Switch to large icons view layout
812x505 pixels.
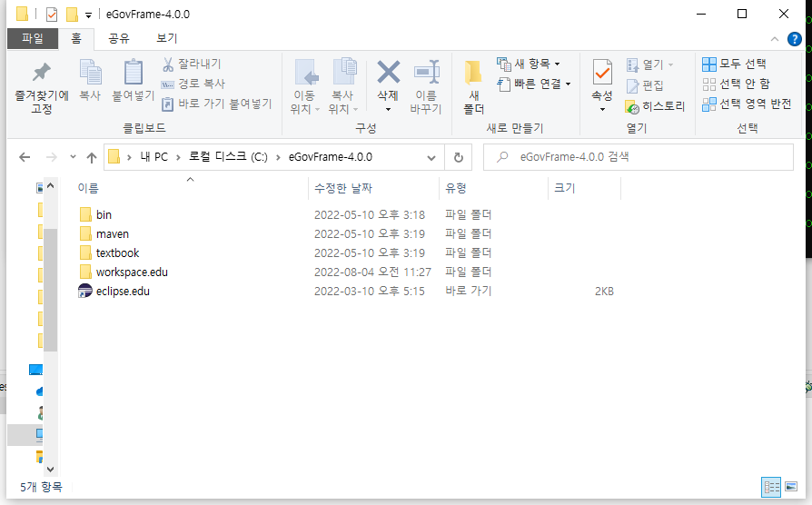(x=791, y=487)
